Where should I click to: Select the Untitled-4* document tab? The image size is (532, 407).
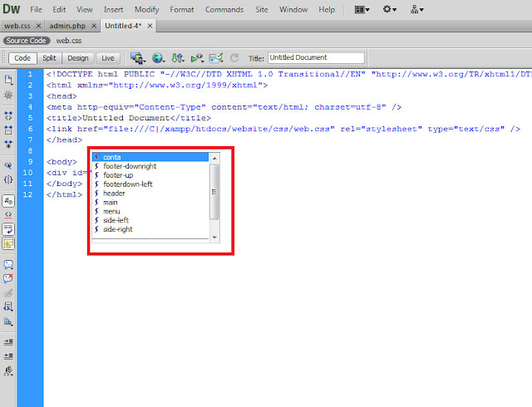coord(123,26)
